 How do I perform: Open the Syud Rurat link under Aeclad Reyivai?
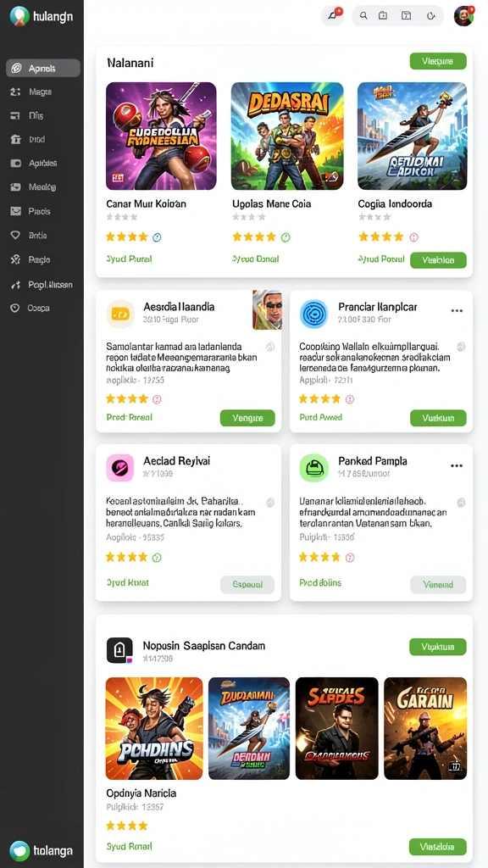(x=127, y=582)
